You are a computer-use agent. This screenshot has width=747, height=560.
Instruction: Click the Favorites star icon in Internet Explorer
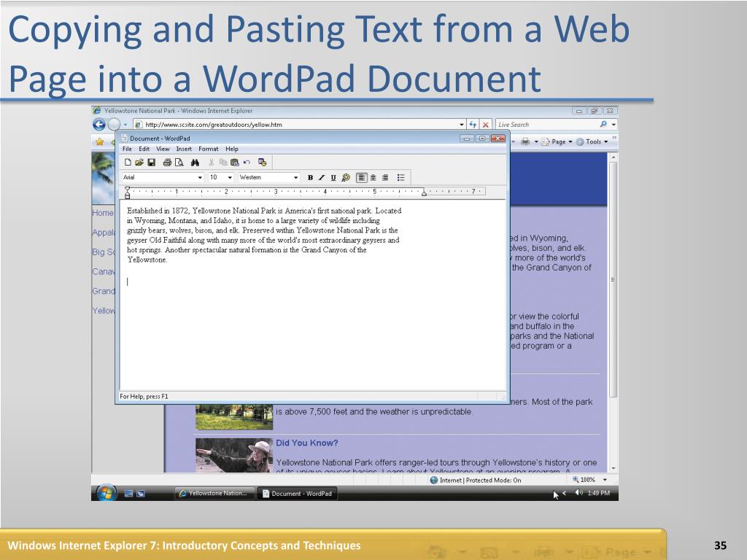(99, 141)
